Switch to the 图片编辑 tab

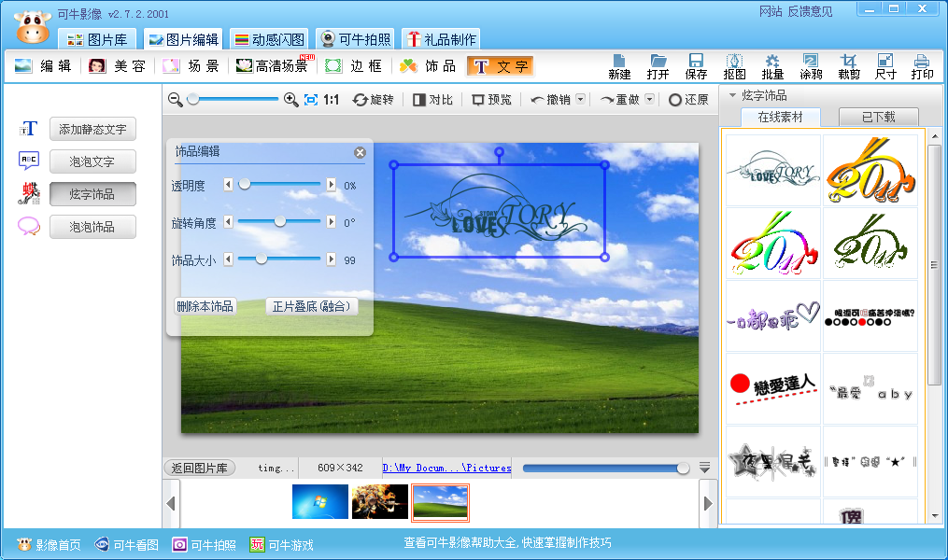(x=183, y=38)
